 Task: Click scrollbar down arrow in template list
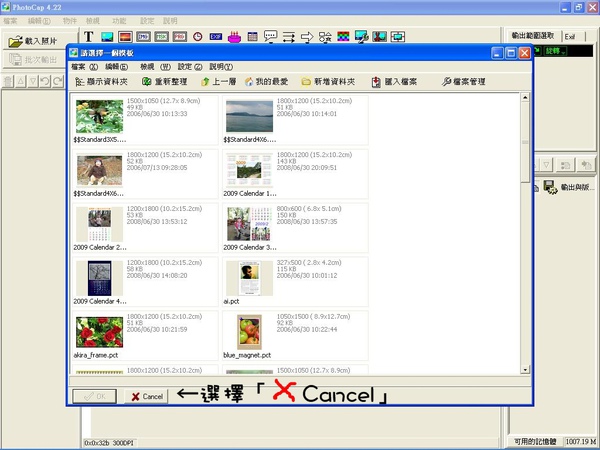click(525, 370)
